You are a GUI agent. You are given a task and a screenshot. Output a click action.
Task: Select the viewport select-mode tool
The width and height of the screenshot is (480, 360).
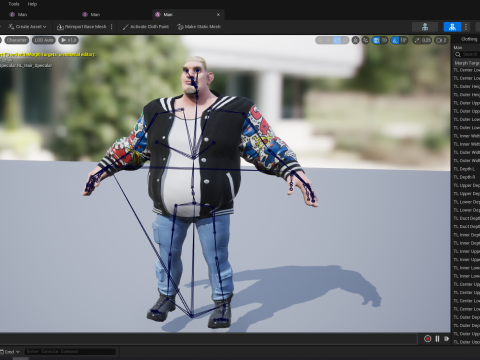pos(319,40)
